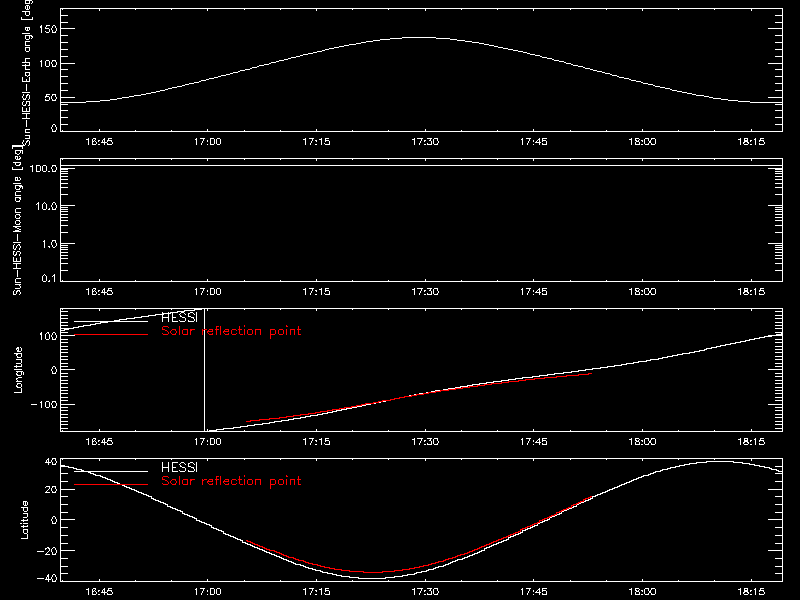This screenshot has height=600, width=800.
Task: Click 18:15 time label under Latitude plot
Action: (x=751, y=592)
